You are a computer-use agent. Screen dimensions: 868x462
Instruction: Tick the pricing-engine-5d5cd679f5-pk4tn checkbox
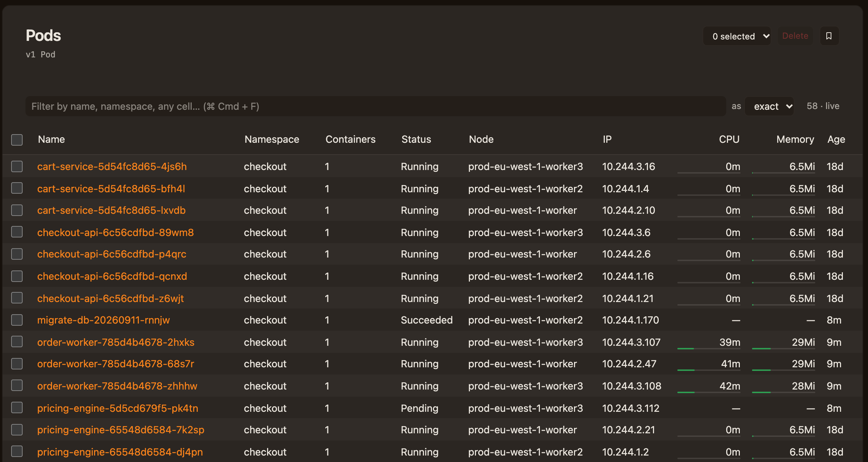[17, 408]
